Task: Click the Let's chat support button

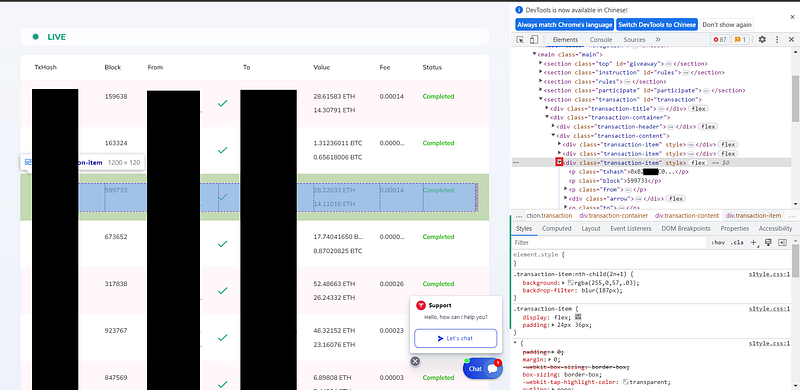Action: [x=455, y=338]
